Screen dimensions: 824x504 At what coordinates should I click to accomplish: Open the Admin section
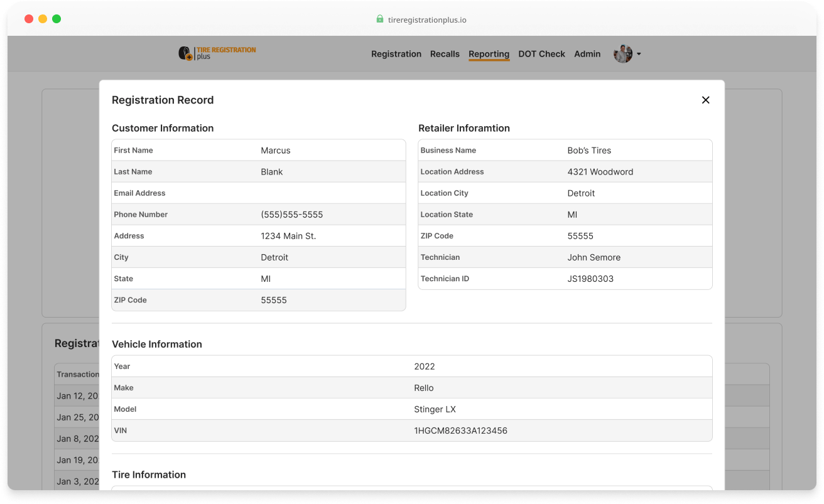pos(587,54)
